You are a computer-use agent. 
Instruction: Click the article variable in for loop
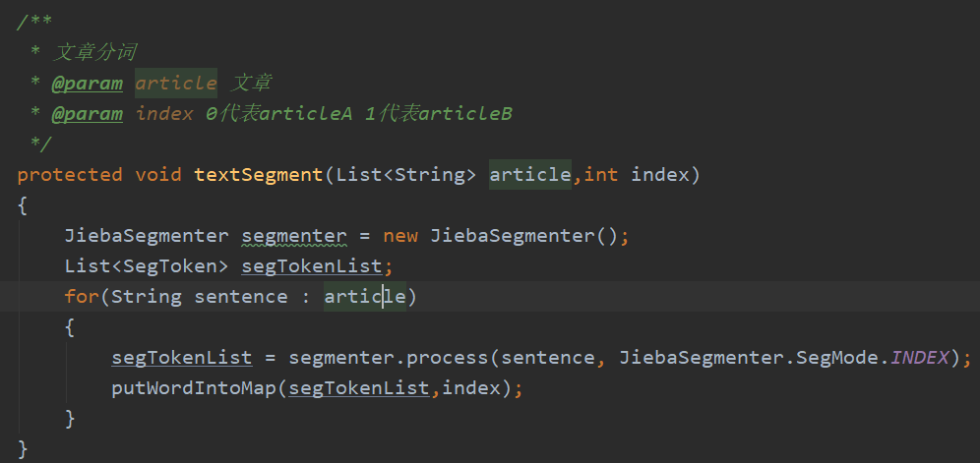click(x=365, y=296)
